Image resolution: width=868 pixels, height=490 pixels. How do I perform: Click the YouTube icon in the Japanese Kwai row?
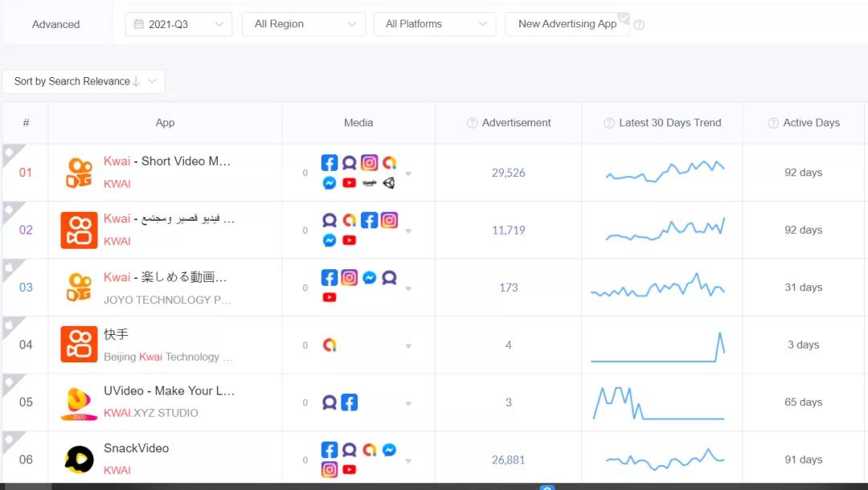tap(329, 297)
